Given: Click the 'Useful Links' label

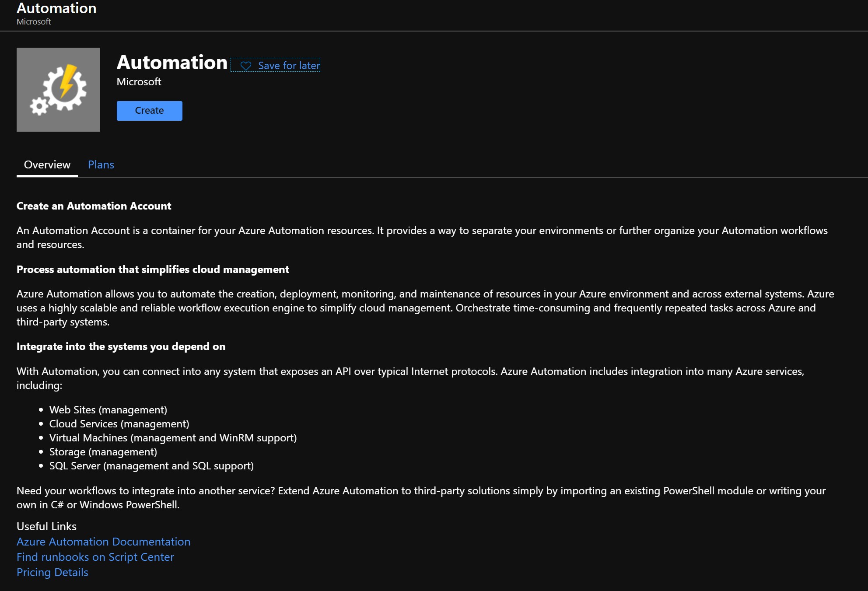Looking at the screenshot, I should pyautogui.click(x=47, y=526).
